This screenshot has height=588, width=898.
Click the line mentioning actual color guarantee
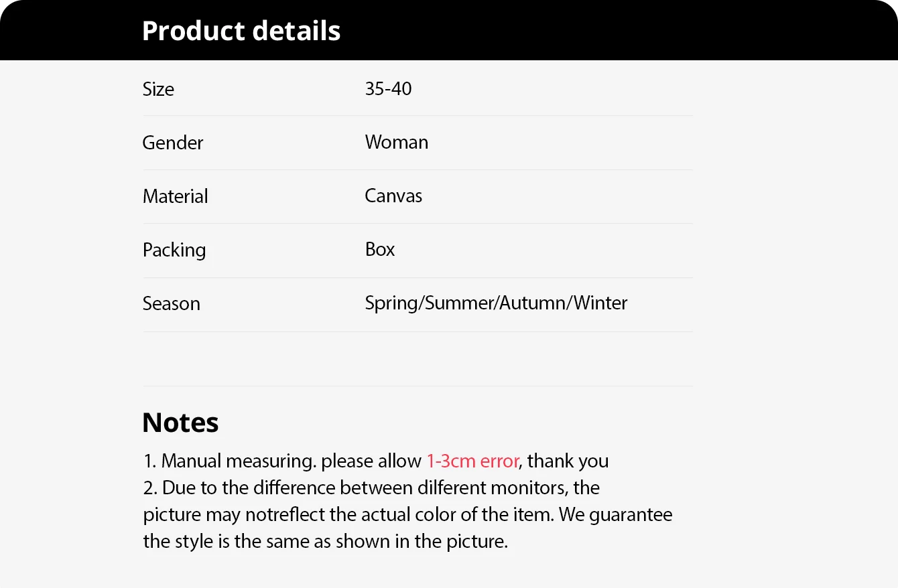pyautogui.click(x=407, y=514)
